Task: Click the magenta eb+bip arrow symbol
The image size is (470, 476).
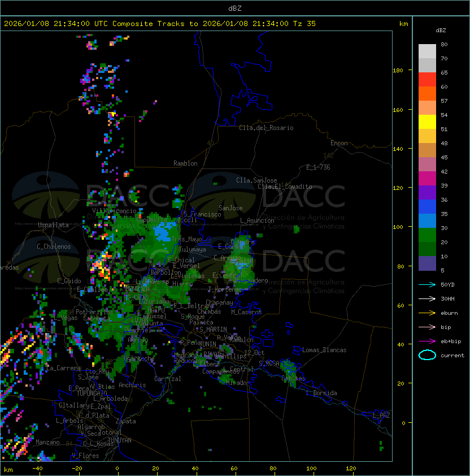Action: [427, 341]
